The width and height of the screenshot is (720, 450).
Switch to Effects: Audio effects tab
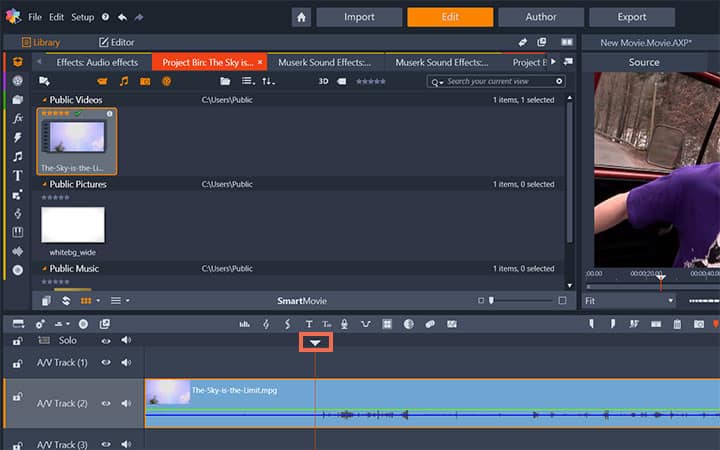click(x=97, y=62)
